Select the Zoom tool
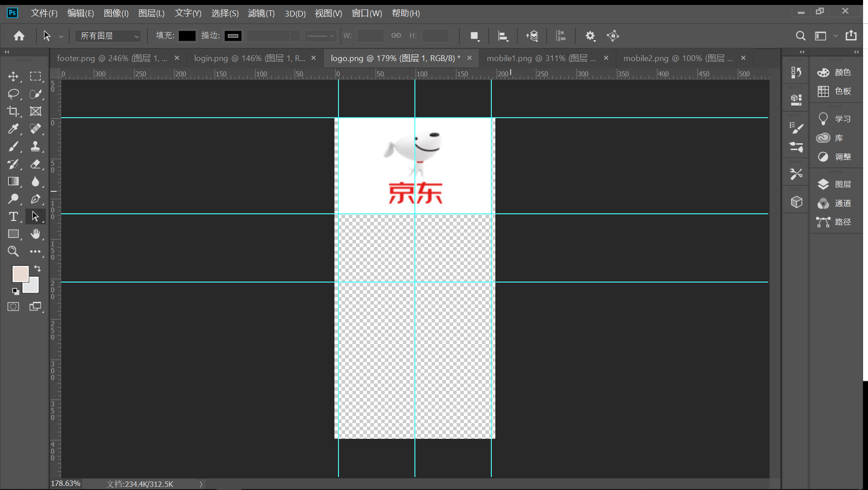 point(13,252)
